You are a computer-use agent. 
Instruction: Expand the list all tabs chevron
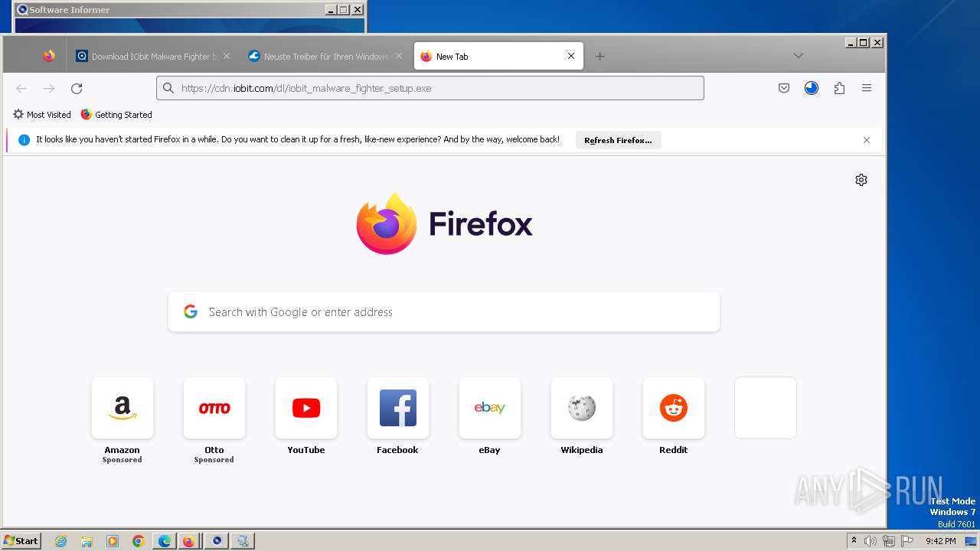point(798,56)
